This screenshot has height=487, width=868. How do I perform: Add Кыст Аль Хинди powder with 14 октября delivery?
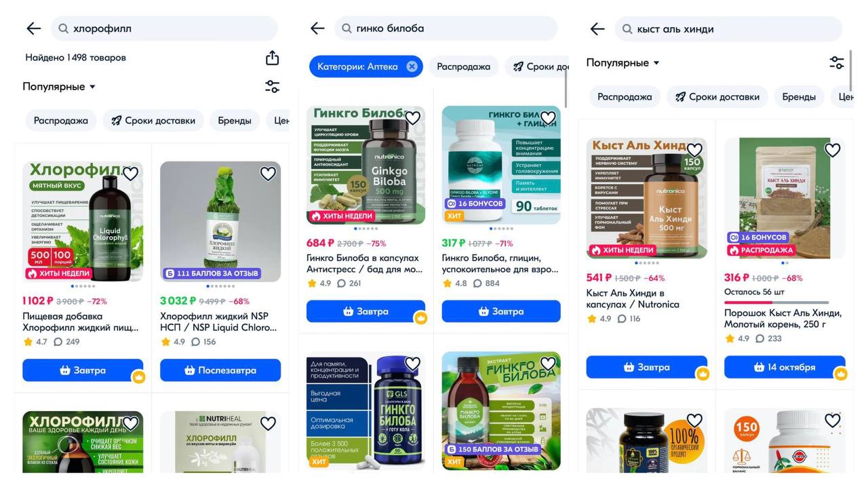coord(785,367)
